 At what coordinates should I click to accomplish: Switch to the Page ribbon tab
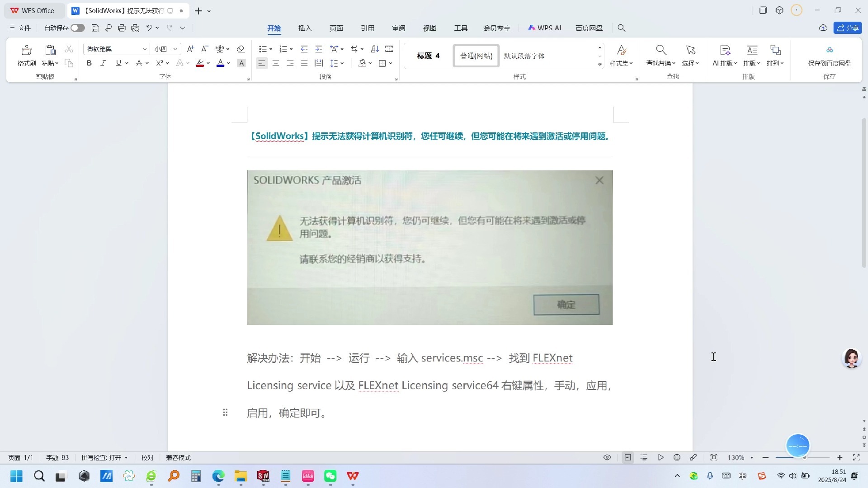click(x=336, y=28)
